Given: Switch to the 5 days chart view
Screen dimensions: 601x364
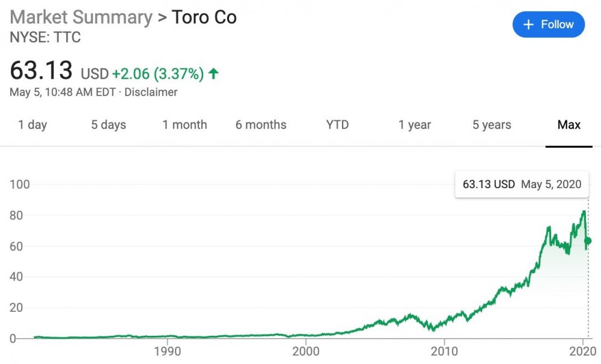Looking at the screenshot, I should pos(108,125).
